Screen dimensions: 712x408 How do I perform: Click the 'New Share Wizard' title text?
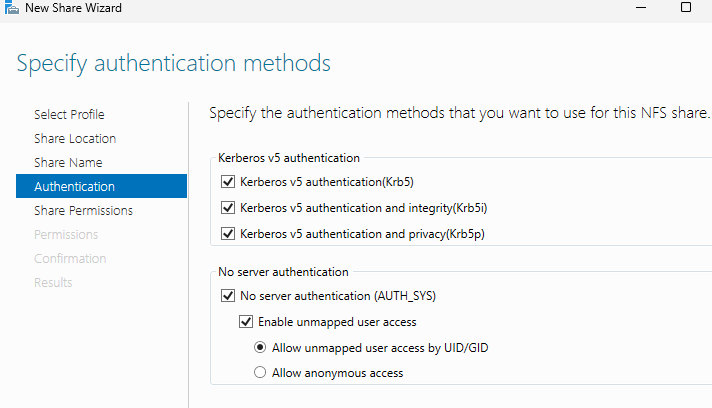(x=74, y=8)
